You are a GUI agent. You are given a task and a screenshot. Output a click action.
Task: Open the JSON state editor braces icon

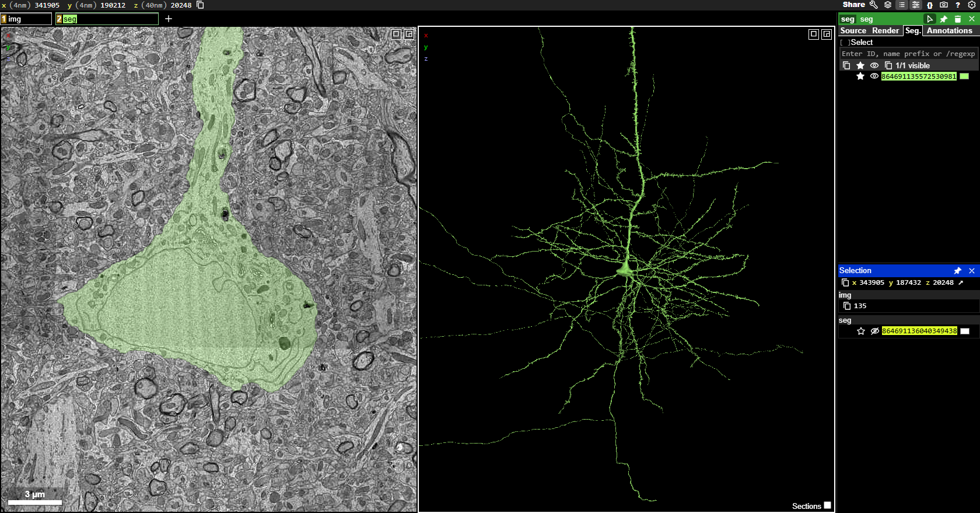coord(930,5)
